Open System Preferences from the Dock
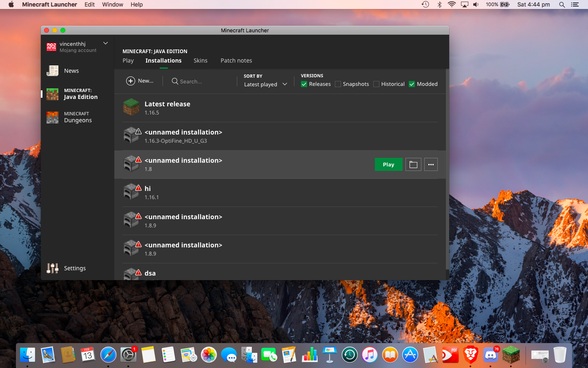The image size is (588, 368). (x=128, y=355)
